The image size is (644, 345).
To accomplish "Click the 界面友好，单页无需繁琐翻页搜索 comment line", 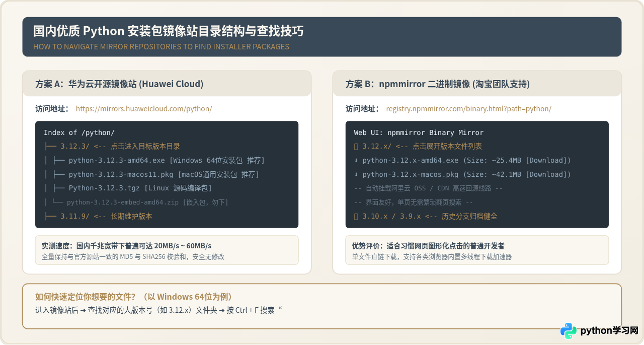I will (414, 202).
